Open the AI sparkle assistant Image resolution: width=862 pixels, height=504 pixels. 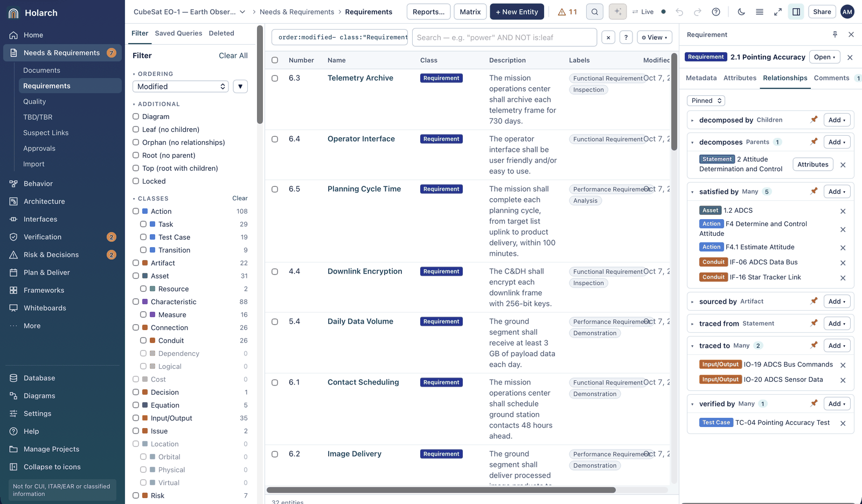618,12
